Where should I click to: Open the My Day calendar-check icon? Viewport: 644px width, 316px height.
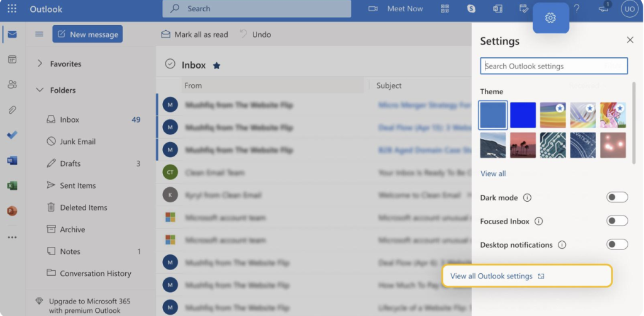point(524,9)
